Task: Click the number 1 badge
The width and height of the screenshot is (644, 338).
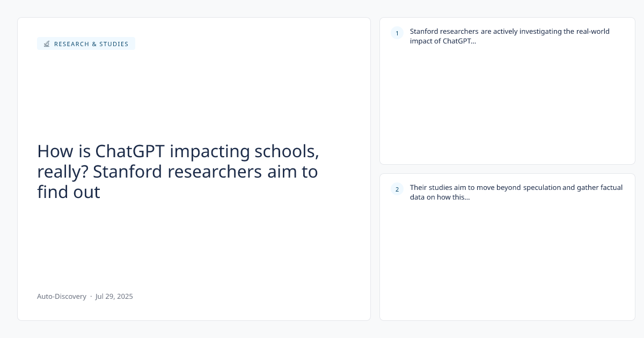Action: click(397, 34)
